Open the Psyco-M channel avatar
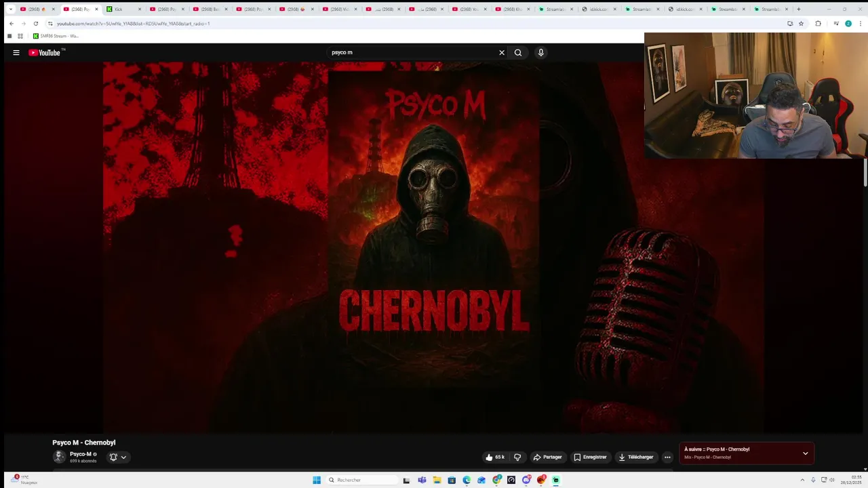The height and width of the screenshot is (488, 868). [x=59, y=456]
